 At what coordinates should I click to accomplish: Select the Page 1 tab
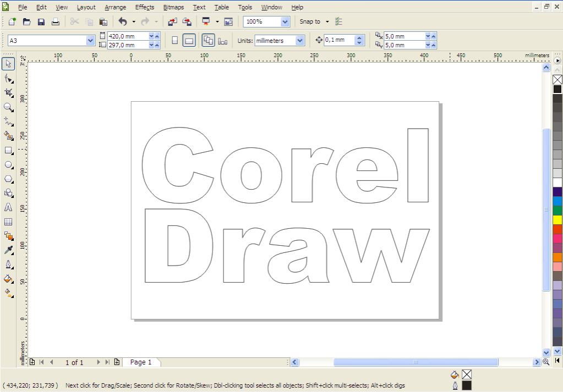[141, 362]
